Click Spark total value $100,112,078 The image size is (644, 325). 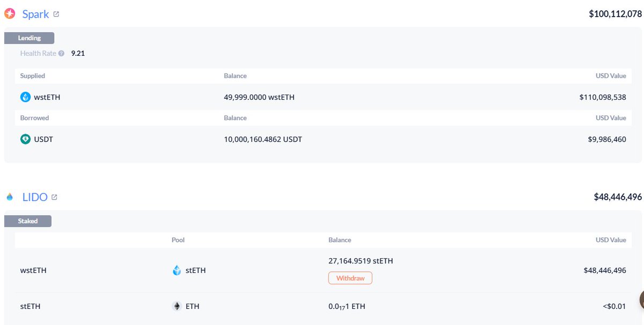615,14
